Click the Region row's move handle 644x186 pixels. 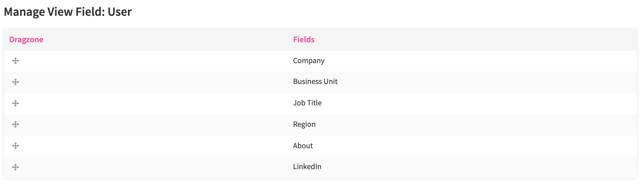tap(15, 125)
